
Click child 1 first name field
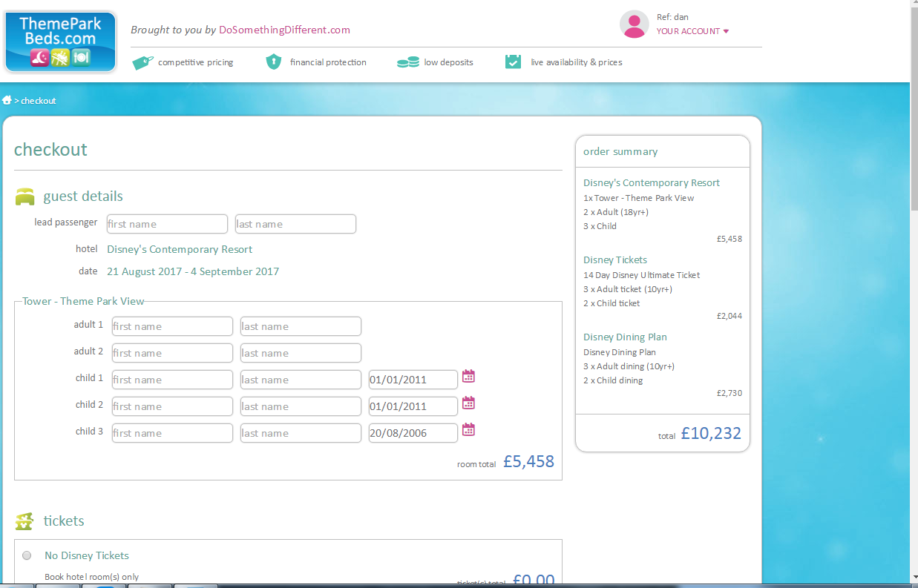tap(172, 380)
